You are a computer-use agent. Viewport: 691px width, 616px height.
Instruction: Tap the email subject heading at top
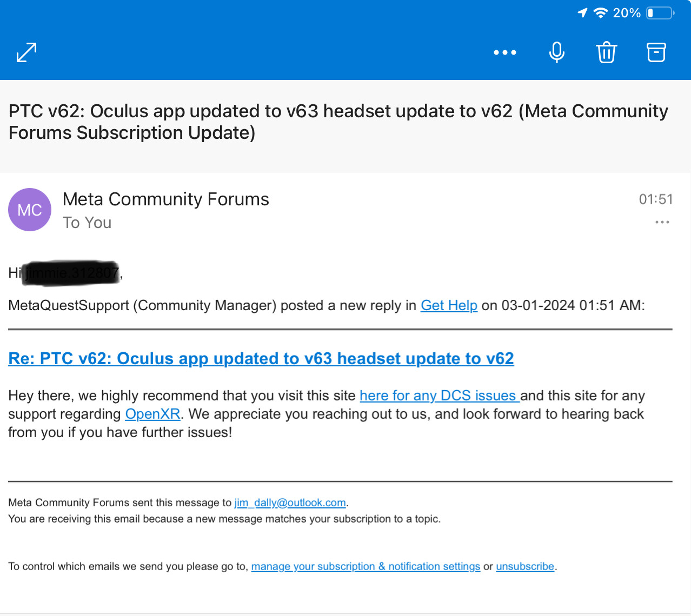tap(338, 122)
